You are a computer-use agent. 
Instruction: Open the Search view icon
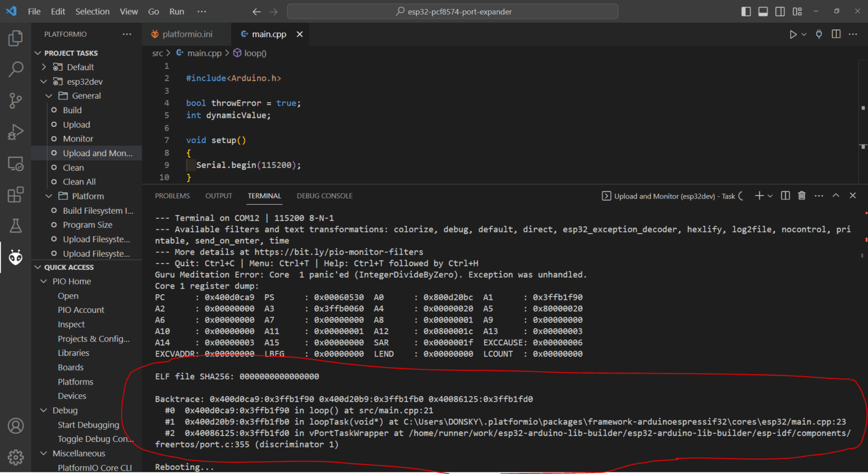(x=15, y=69)
